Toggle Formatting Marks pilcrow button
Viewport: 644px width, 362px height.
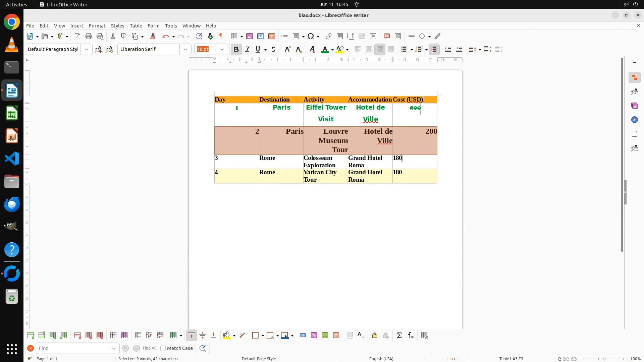tap(221, 36)
